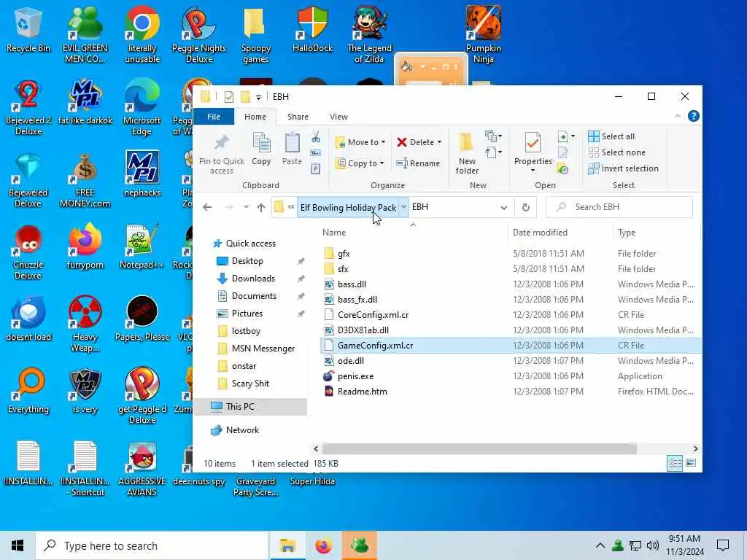Click the Windows Start button
This screenshot has width=747, height=560.
pyautogui.click(x=18, y=545)
